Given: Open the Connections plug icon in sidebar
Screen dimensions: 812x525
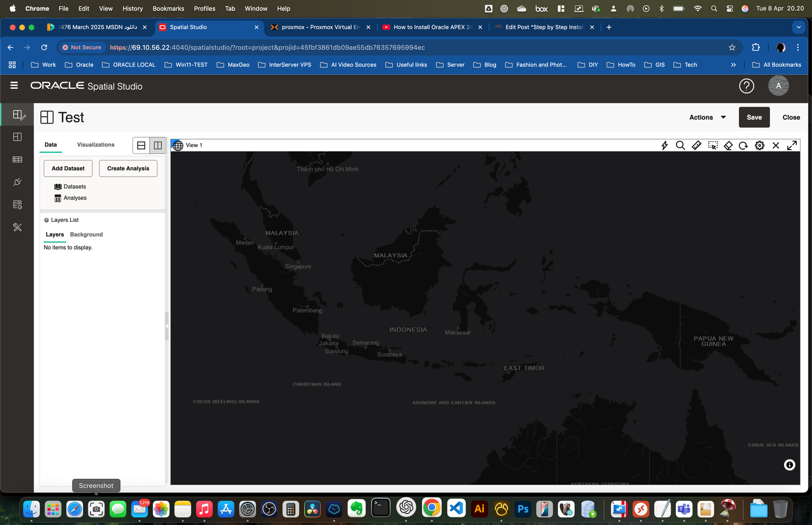Looking at the screenshot, I should (17, 182).
